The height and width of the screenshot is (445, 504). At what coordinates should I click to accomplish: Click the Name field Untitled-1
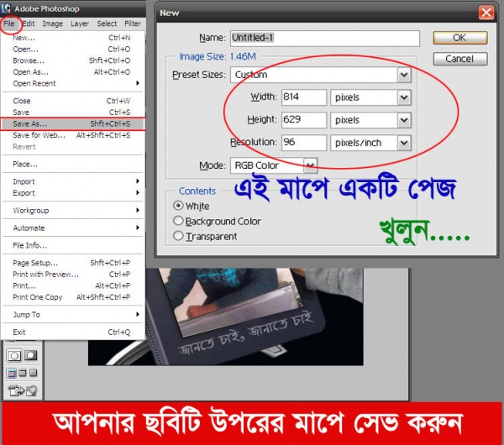click(x=325, y=39)
